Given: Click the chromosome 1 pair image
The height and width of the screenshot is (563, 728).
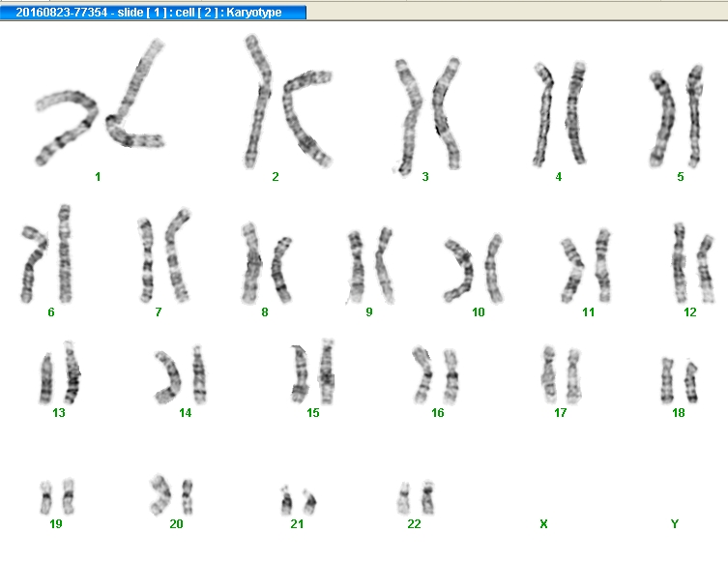Looking at the screenshot, I should point(100,103).
